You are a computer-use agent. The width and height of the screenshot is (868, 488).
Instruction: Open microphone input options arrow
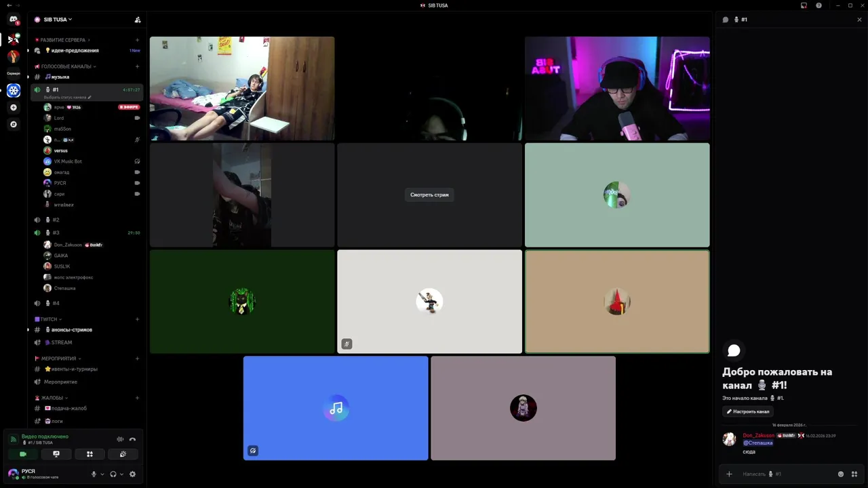tap(102, 474)
